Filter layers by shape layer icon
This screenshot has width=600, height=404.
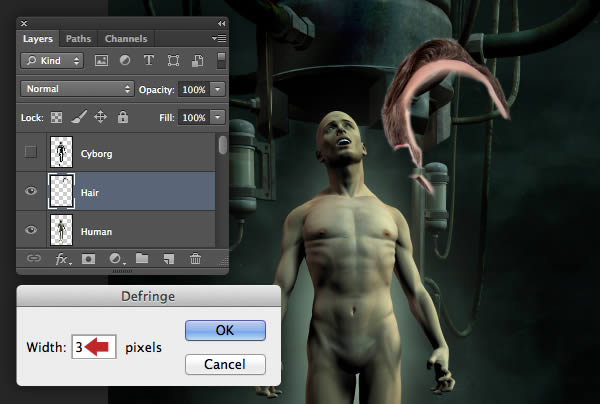(173, 60)
